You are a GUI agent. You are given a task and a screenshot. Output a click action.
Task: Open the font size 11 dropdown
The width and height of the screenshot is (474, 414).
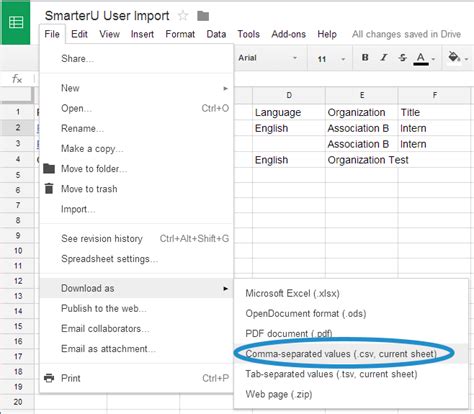(x=331, y=59)
